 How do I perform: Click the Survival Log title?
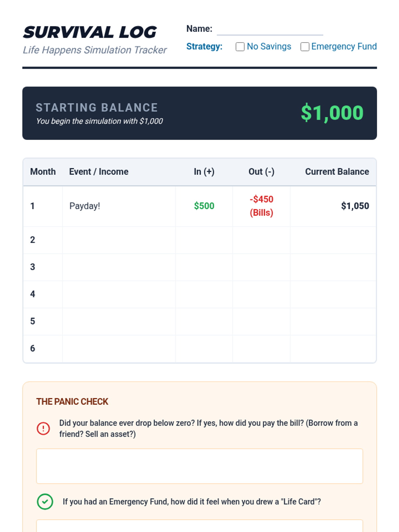pyautogui.click(x=90, y=33)
